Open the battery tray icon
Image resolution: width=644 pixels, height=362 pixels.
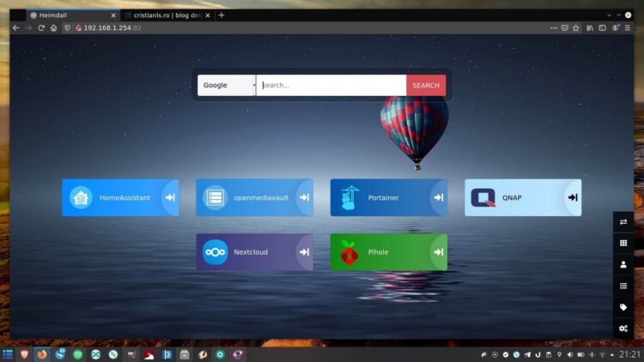coord(580,354)
